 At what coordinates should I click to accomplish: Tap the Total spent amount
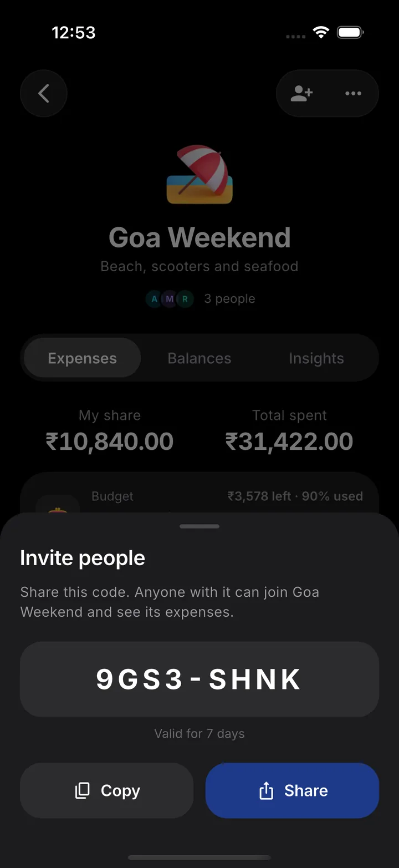(x=289, y=441)
